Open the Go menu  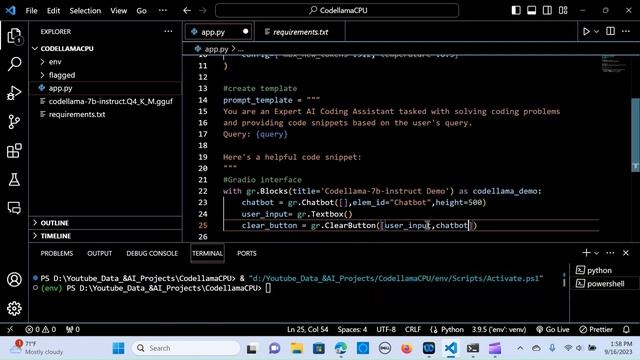tap(141, 11)
